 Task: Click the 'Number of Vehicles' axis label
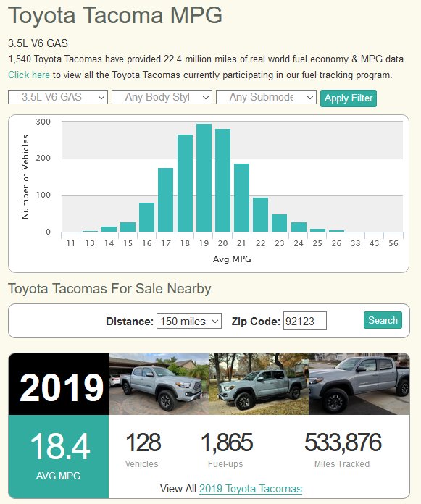[25, 177]
